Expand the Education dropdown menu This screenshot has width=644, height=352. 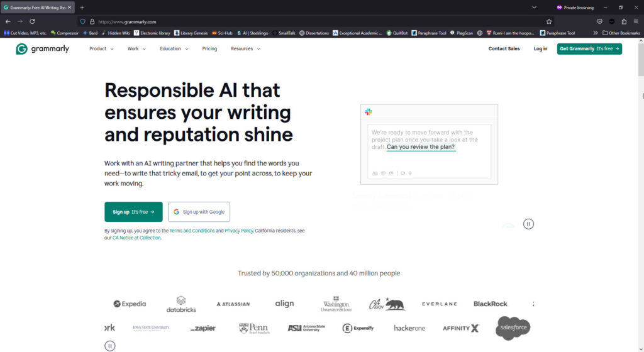pos(174,49)
